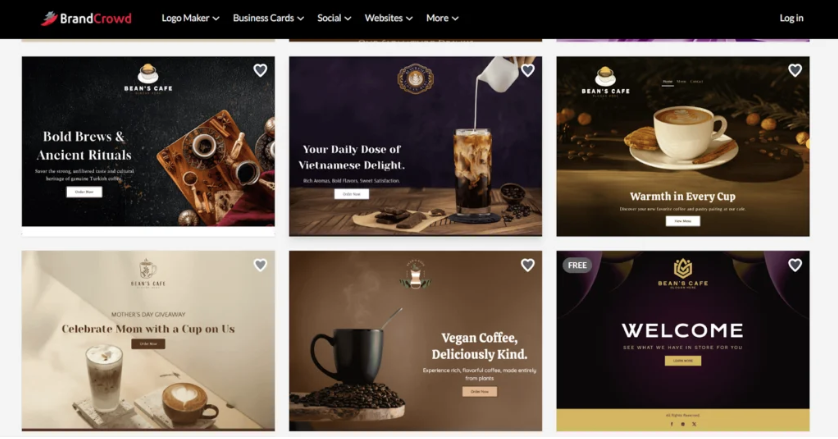Screen dimensions: 838x439
Task: Select the Warmth in Every Cup template
Action: coord(683,147)
